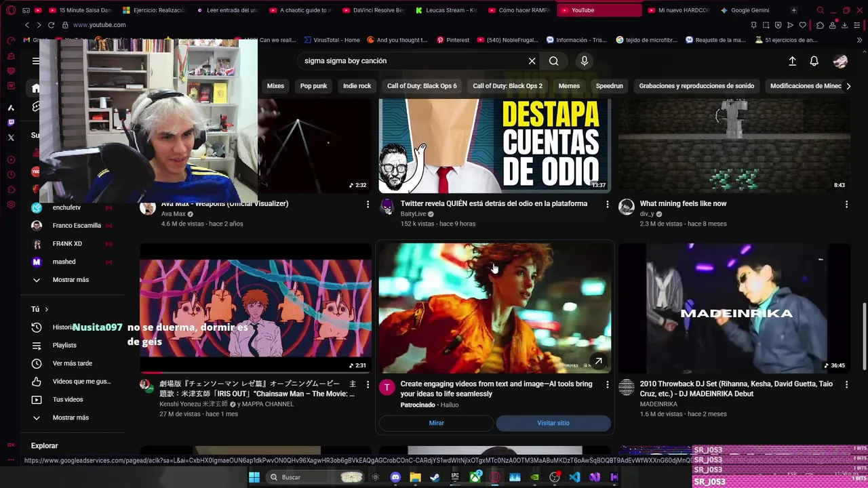This screenshot has height=488, width=868.
Task: Open the Playlists sidebar link
Action: click(x=64, y=346)
